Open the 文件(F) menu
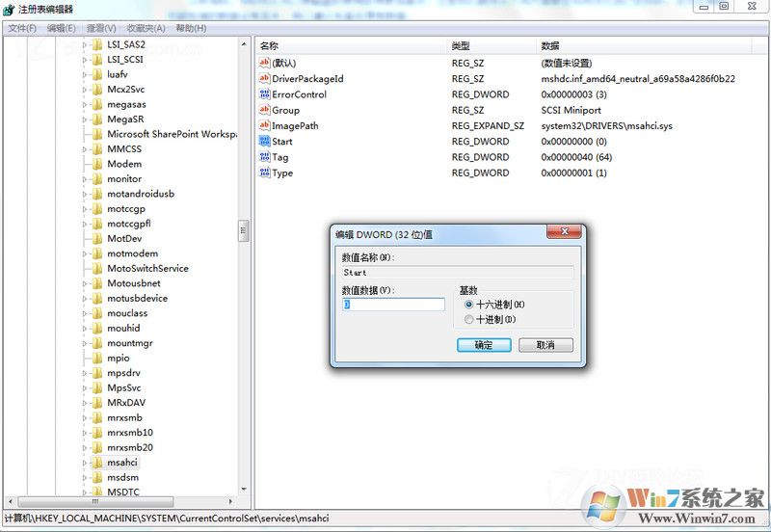 22,28
